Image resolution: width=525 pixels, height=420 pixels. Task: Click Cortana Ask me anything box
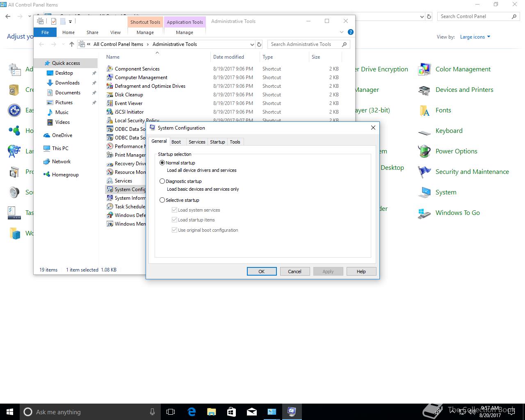click(x=89, y=412)
